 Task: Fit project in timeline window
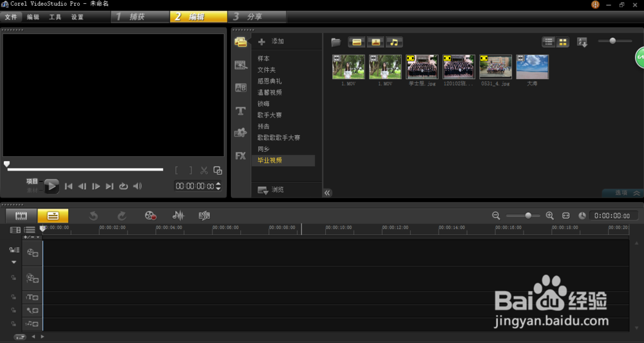point(566,216)
